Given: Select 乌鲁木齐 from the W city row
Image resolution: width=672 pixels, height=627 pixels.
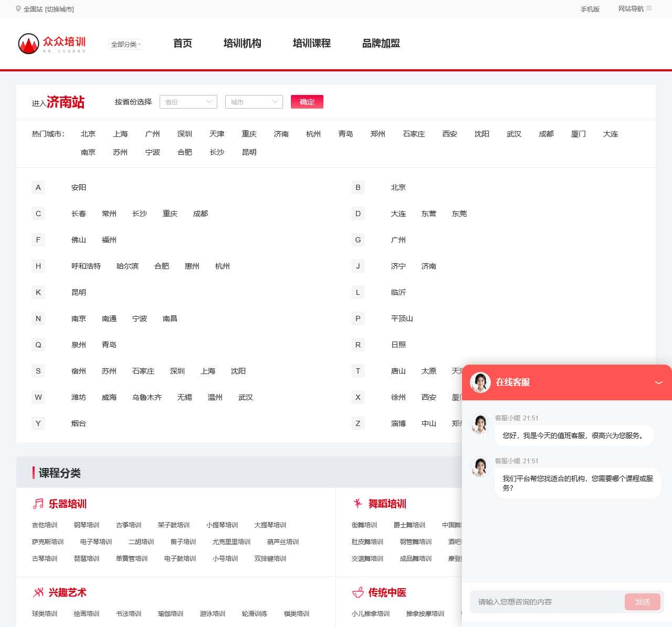Looking at the screenshot, I should pyautogui.click(x=147, y=397).
